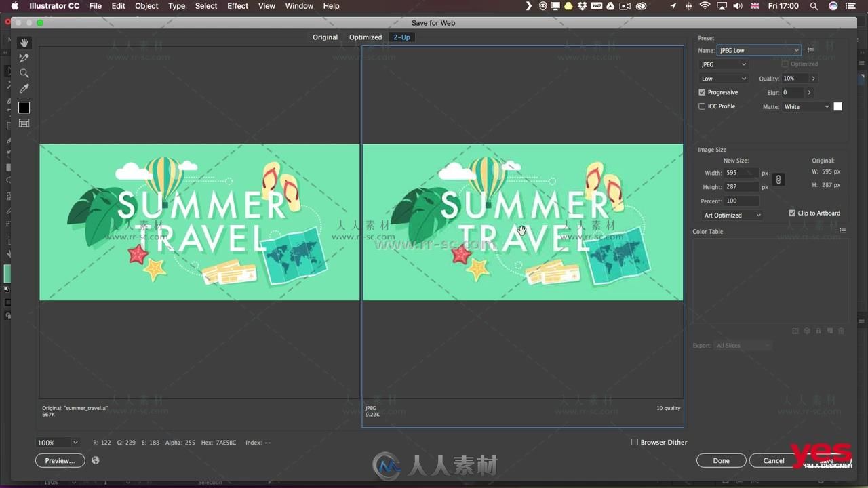Click the preview in browser globe icon
The image size is (868, 488).
point(96,460)
